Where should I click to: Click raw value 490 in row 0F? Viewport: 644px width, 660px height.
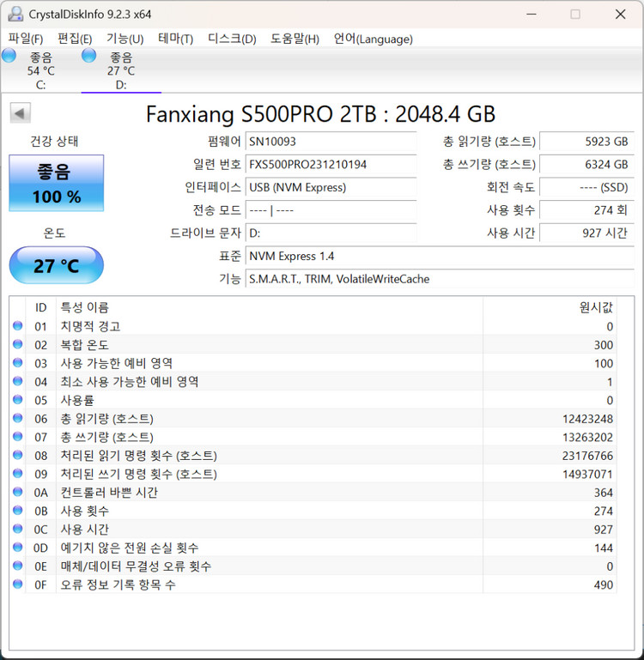click(x=603, y=584)
